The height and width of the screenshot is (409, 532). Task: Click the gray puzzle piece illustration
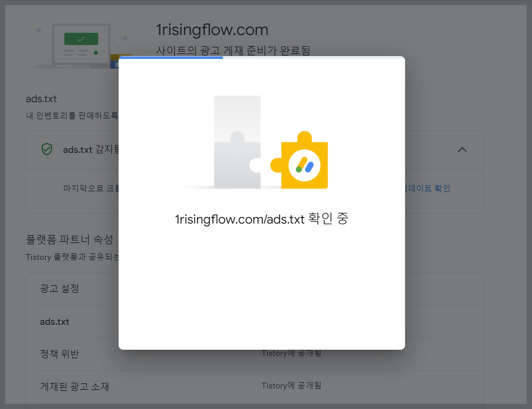[x=237, y=142]
